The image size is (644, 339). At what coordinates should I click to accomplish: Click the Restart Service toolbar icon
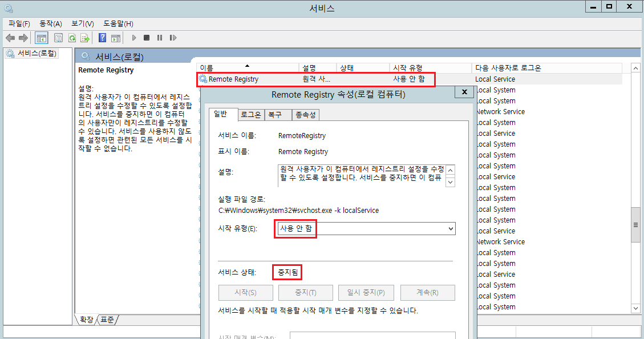click(x=173, y=38)
